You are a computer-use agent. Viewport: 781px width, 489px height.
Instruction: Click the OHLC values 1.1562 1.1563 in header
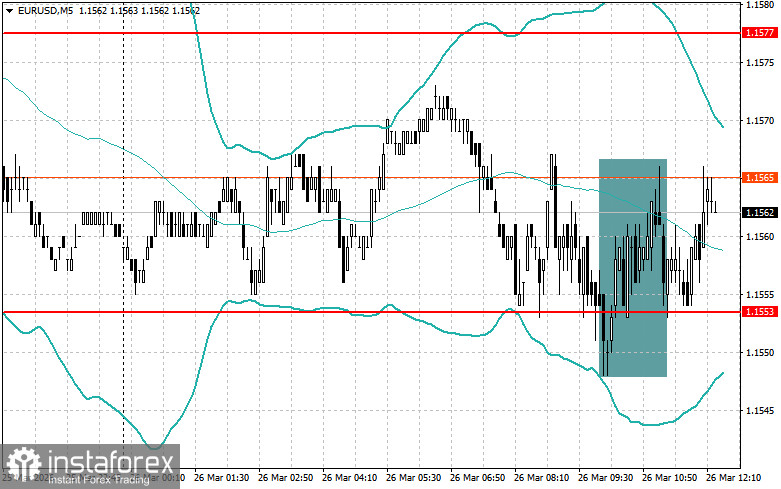pyautogui.click(x=108, y=10)
